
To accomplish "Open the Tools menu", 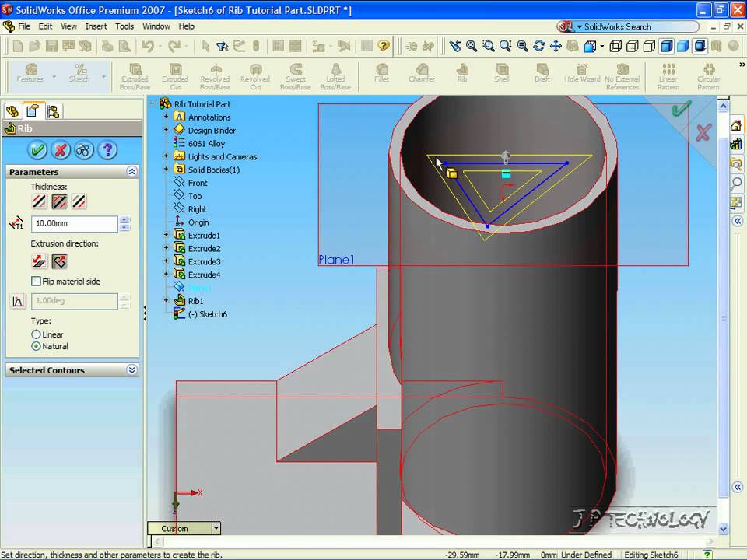I will click(124, 26).
